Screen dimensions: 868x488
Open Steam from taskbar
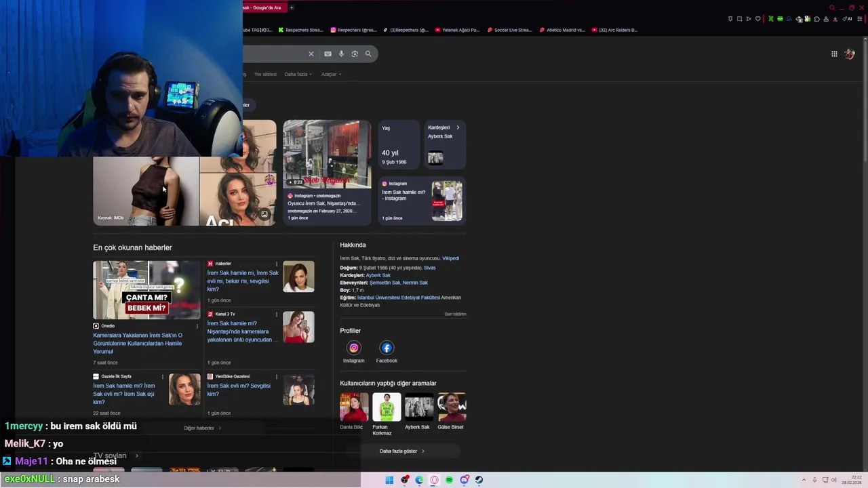479,480
